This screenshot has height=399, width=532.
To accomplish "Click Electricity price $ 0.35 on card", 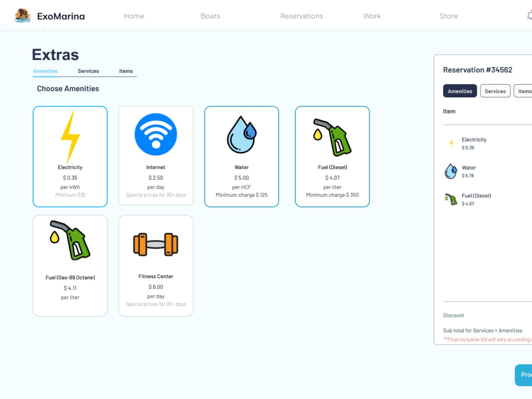I will click(70, 178).
